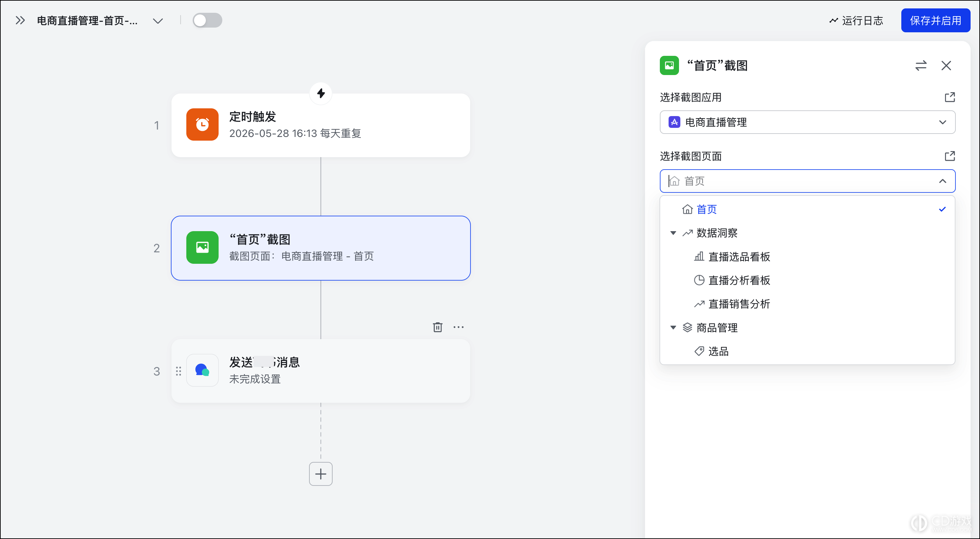Select 首页 in the page list
Screen dimensions: 980x539
point(807,209)
